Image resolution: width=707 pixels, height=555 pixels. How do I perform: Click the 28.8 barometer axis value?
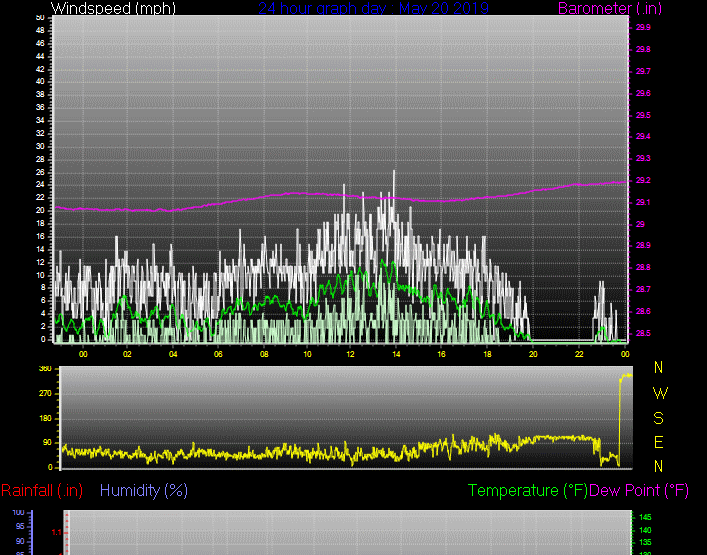(x=643, y=267)
